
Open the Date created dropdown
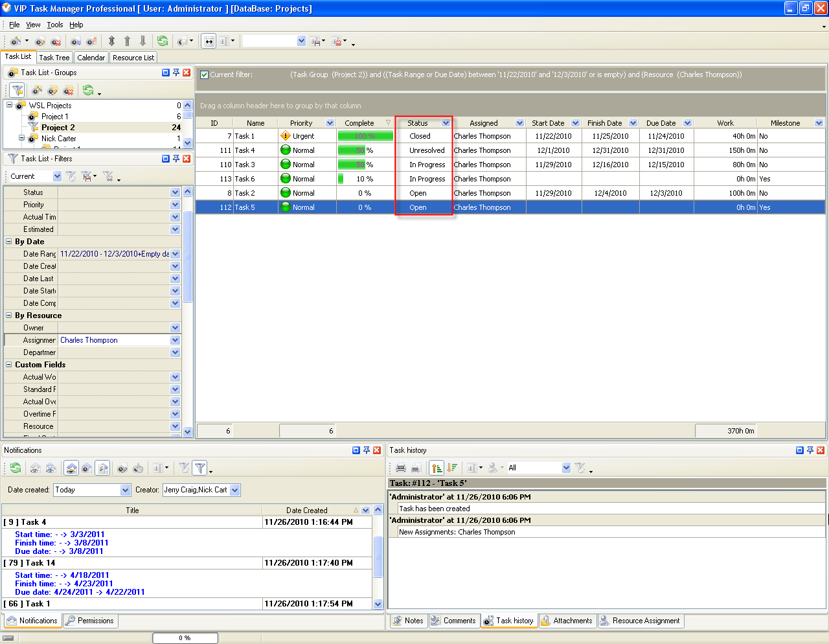126,490
